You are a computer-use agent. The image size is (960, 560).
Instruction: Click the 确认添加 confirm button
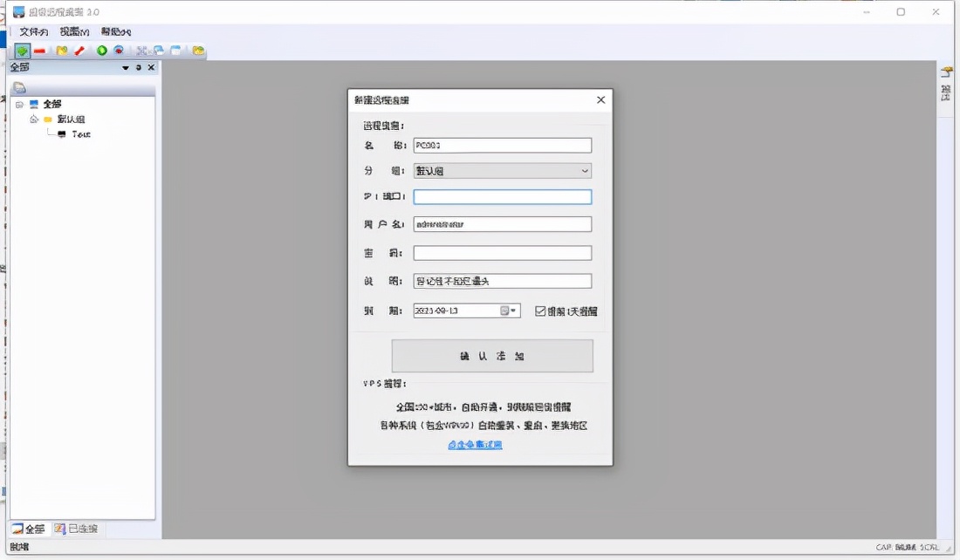(x=492, y=356)
